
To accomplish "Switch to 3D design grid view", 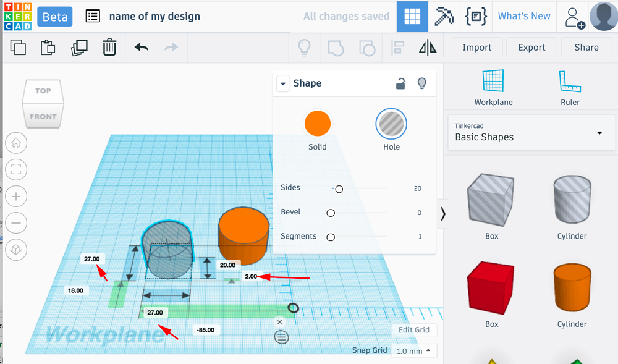I will click(x=412, y=17).
